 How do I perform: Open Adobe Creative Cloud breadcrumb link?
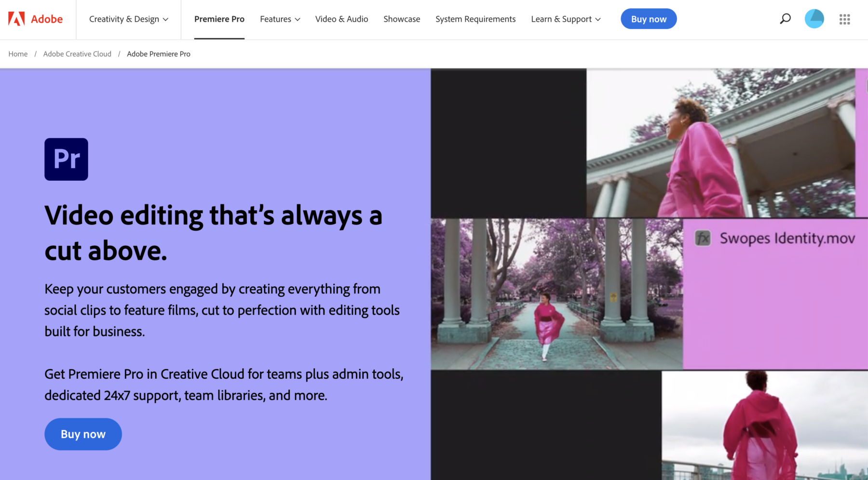coord(77,54)
